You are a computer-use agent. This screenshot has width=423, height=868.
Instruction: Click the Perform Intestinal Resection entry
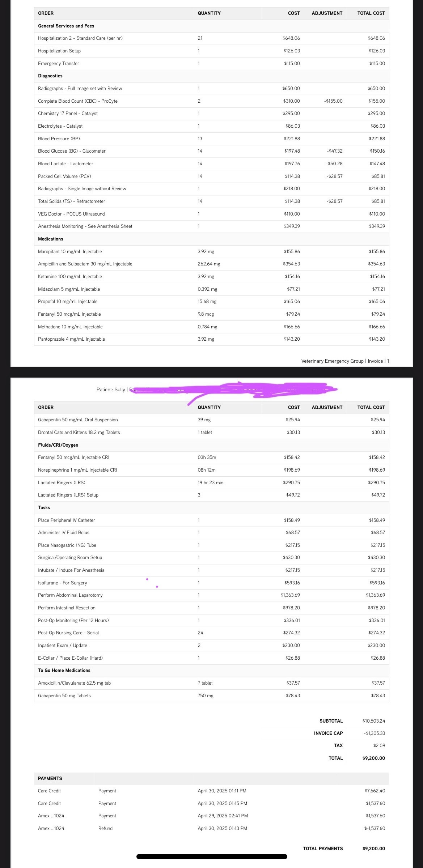pyautogui.click(x=67, y=608)
